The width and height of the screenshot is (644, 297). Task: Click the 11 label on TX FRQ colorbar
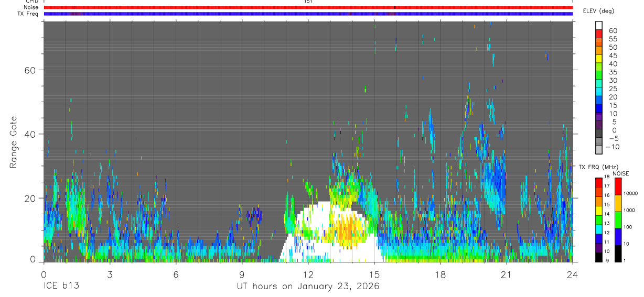(x=607, y=243)
